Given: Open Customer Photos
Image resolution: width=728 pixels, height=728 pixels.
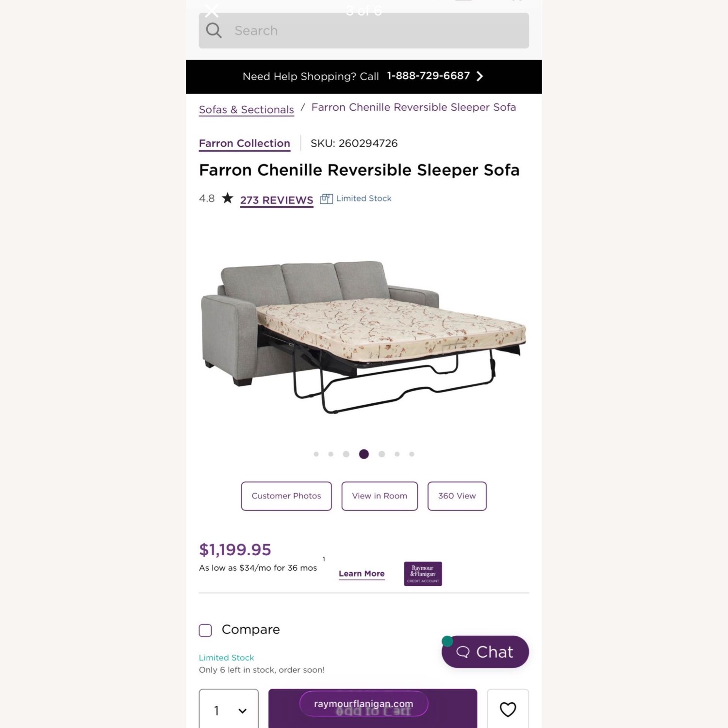Looking at the screenshot, I should click(286, 496).
